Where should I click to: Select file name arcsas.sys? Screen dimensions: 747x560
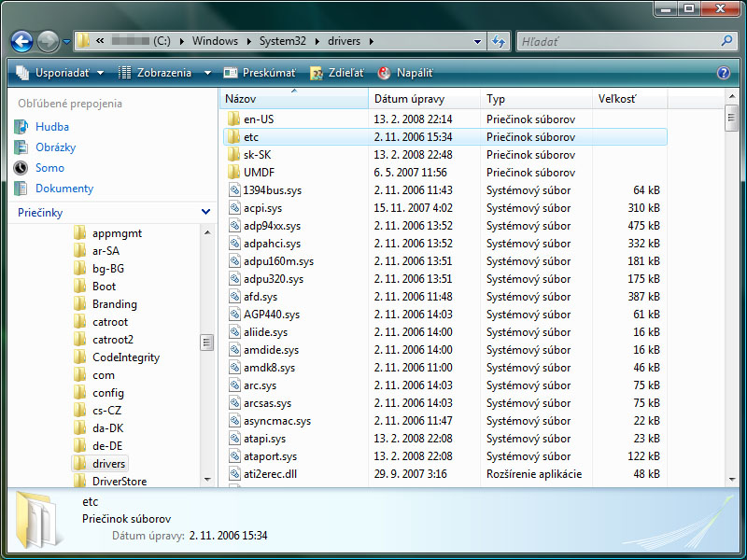coord(267,403)
